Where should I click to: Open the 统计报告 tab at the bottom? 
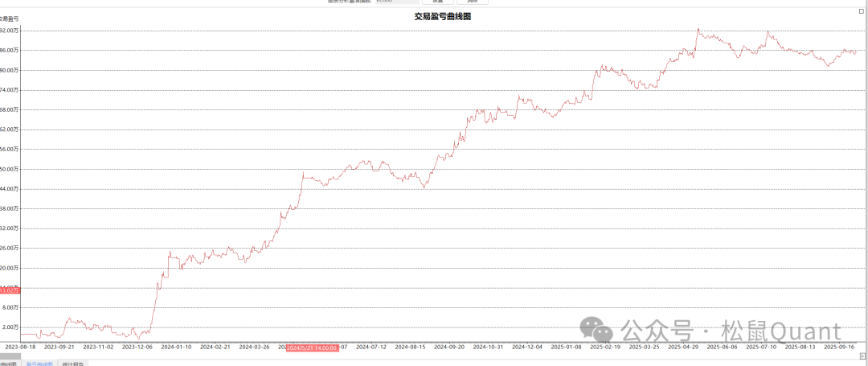[74, 364]
